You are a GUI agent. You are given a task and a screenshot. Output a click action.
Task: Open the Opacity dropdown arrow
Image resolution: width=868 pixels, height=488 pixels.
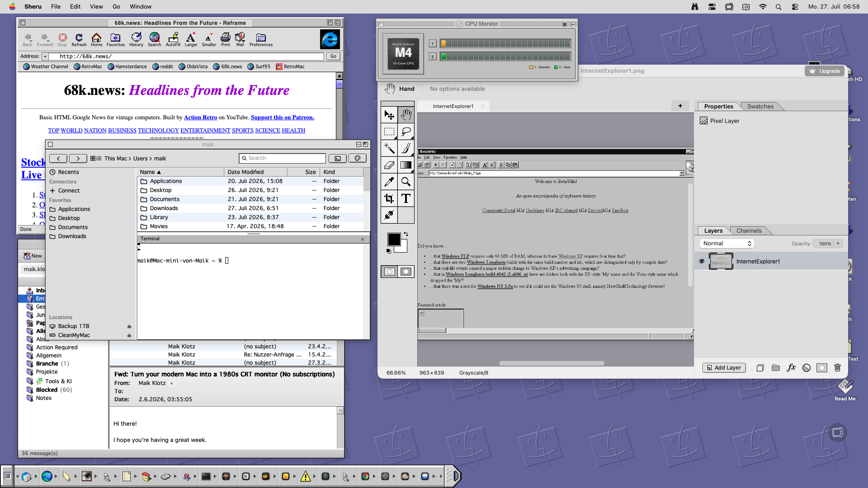tap(838, 244)
